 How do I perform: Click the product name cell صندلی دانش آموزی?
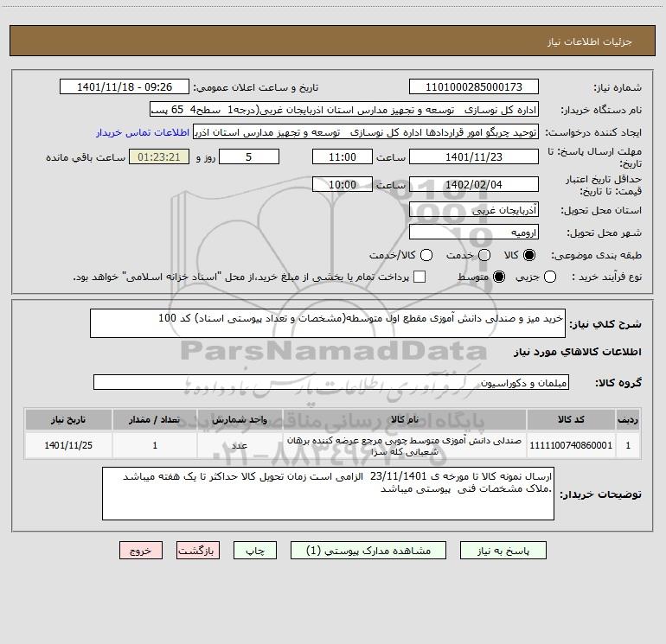pos(405,446)
